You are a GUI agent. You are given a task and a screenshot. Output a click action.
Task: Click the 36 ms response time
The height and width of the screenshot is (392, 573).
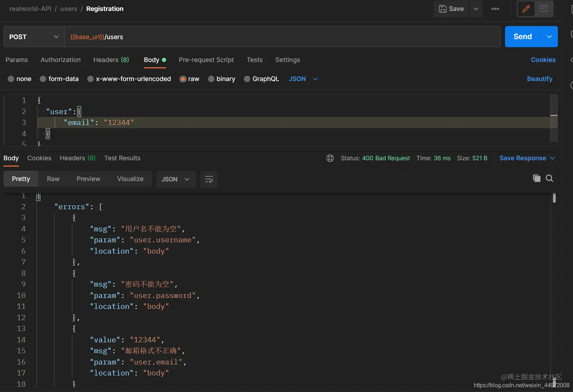click(x=442, y=158)
